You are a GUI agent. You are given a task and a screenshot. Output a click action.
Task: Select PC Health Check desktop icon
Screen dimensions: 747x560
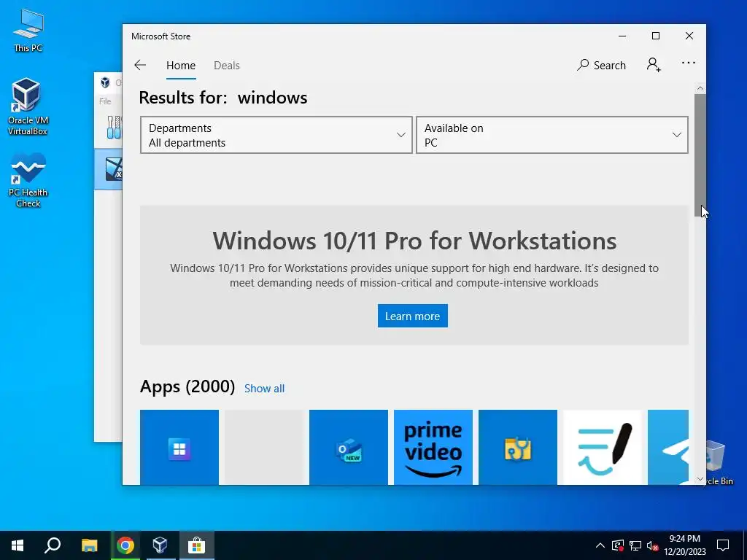(x=28, y=180)
